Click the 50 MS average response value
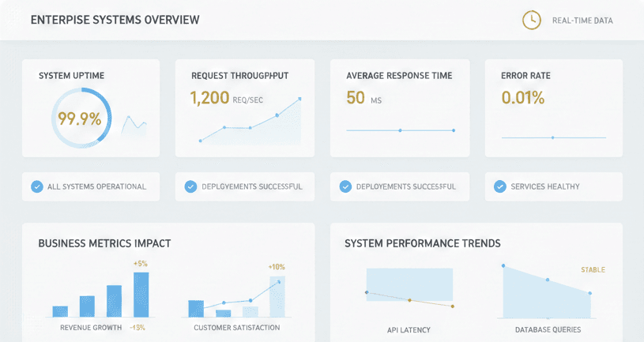Viewport: 644px width, 342px height. (363, 98)
